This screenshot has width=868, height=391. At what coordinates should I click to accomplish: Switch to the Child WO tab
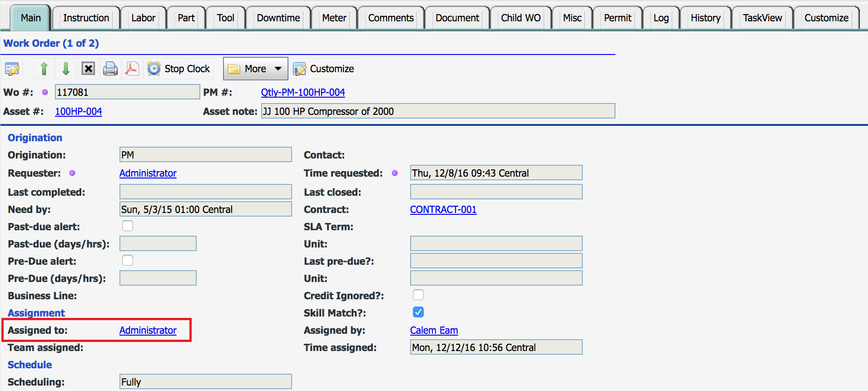point(521,18)
